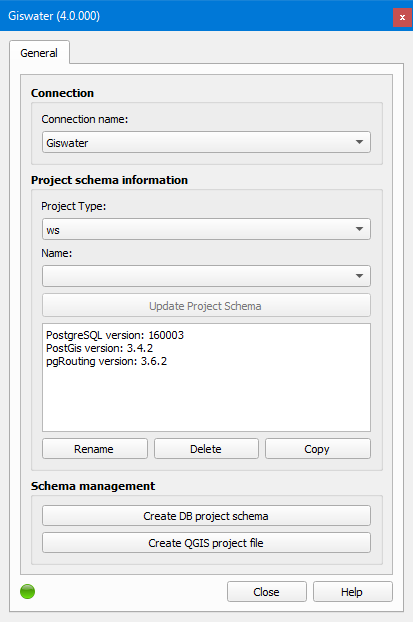Expand the Connection name dropdown arrow
This screenshot has height=622, width=413.
coord(359,142)
